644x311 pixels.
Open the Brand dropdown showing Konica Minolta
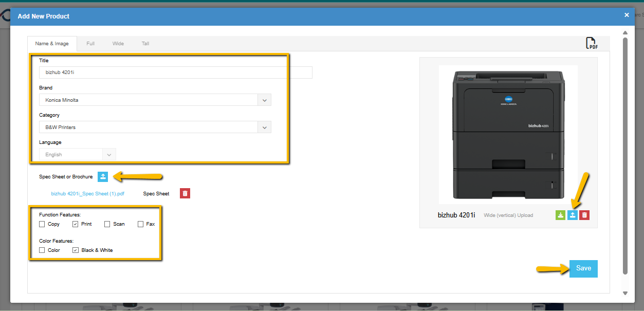point(155,100)
